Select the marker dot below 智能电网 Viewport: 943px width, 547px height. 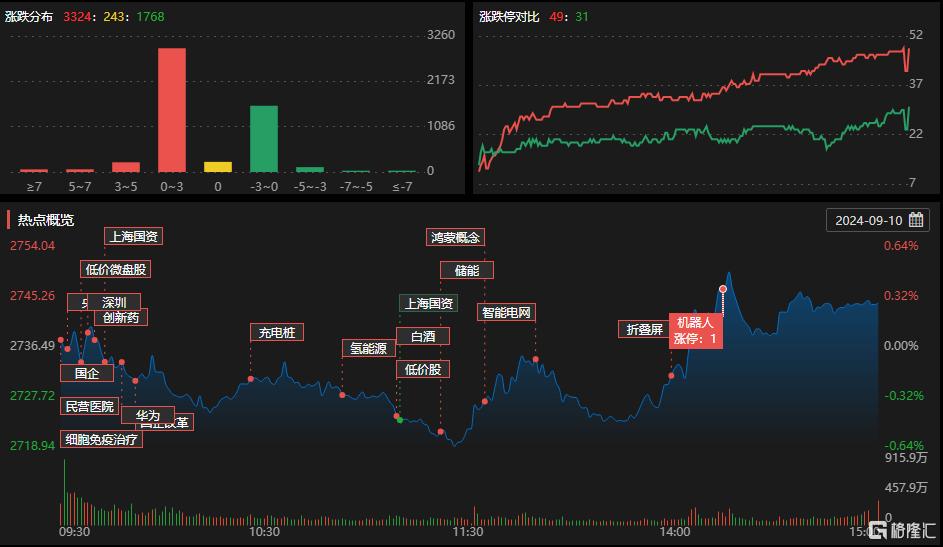click(535, 359)
